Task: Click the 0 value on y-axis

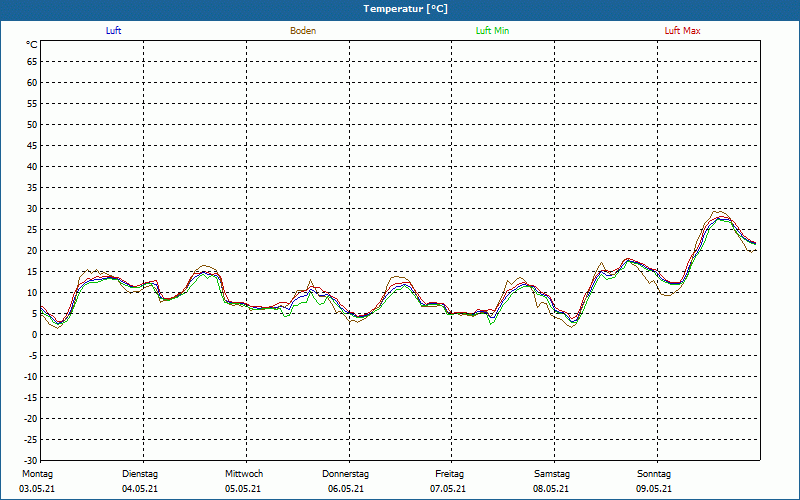Action: coord(35,335)
